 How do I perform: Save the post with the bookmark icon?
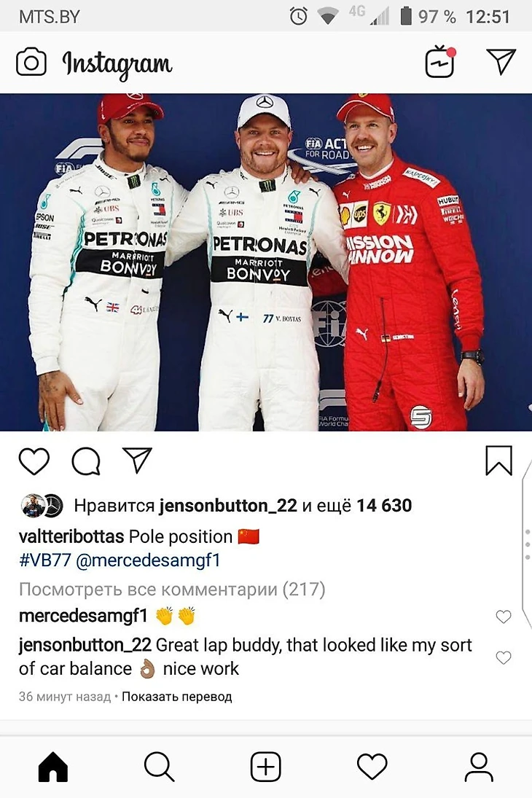pos(499,461)
